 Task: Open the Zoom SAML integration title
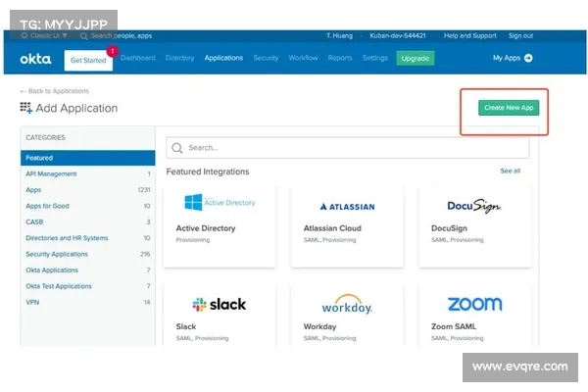coord(454,326)
